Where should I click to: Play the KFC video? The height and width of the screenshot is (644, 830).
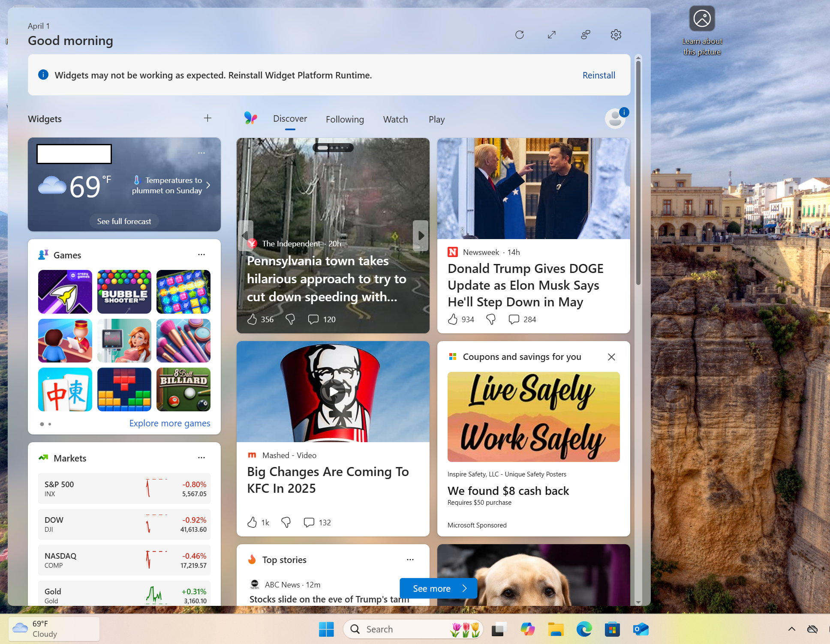[x=333, y=390]
